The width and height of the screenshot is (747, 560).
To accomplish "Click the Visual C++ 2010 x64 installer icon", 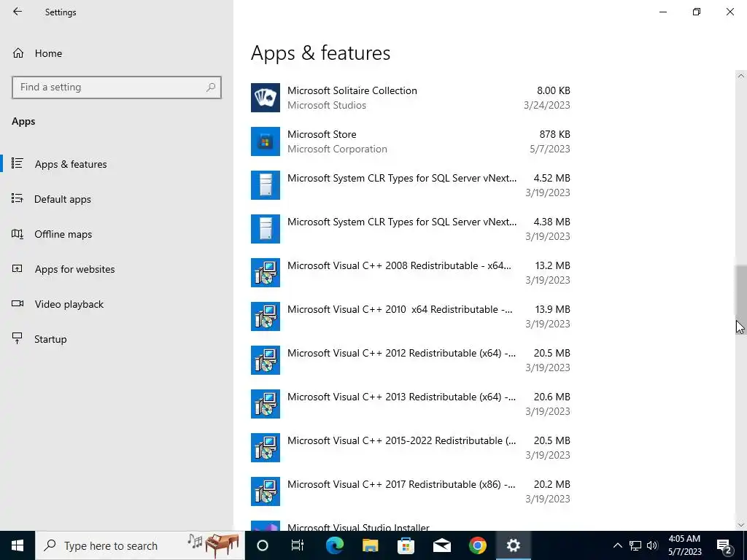I will (266, 316).
